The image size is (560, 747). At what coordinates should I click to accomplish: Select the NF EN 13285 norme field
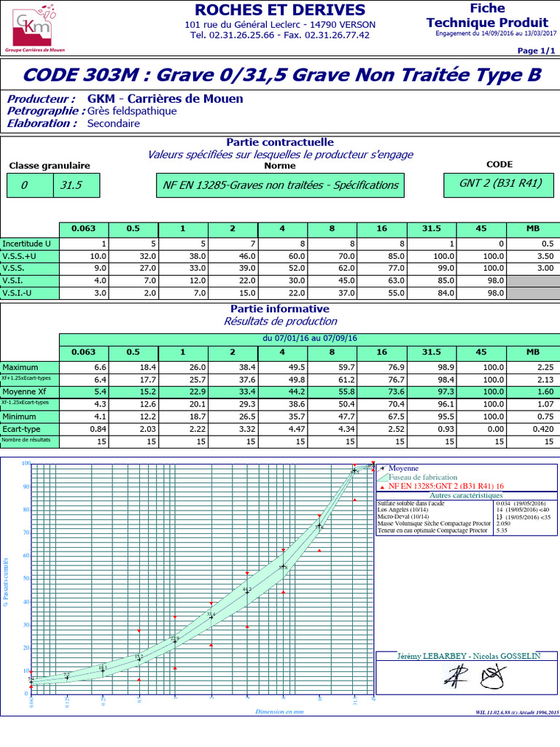281,185
